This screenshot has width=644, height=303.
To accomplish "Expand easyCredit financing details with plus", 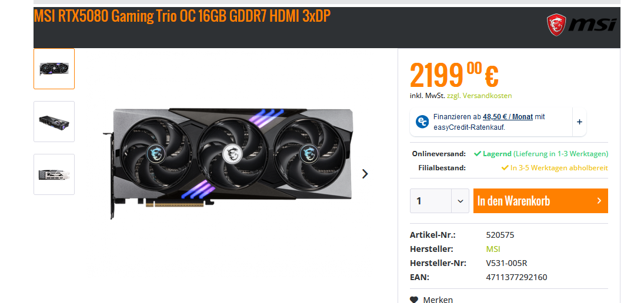I will (579, 122).
